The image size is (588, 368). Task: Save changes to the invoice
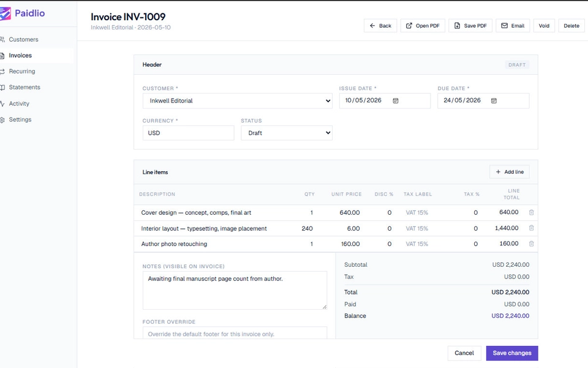(512, 353)
